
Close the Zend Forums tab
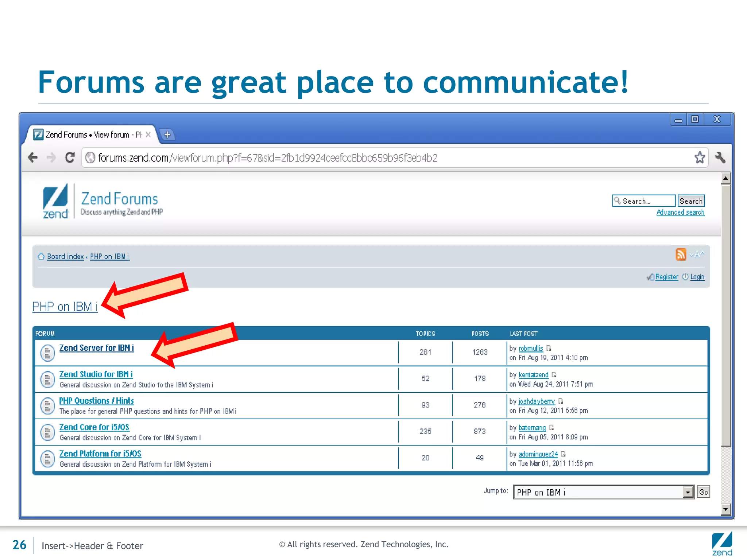click(x=148, y=135)
